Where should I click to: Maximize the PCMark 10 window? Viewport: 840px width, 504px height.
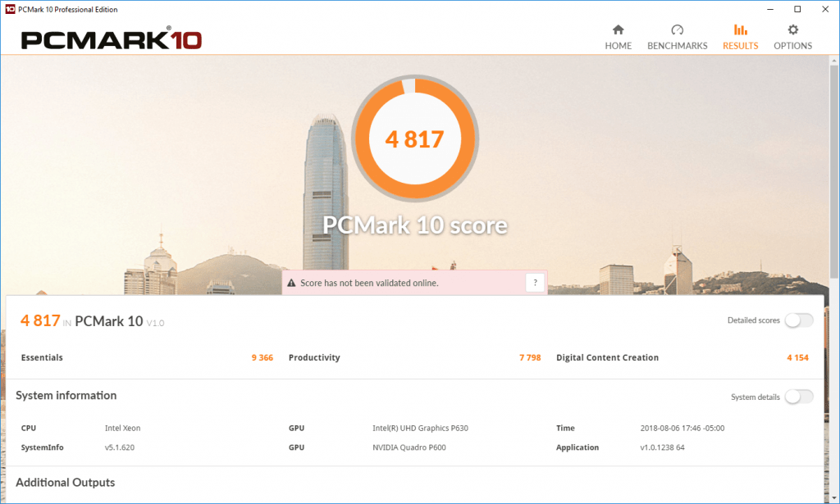pos(797,9)
